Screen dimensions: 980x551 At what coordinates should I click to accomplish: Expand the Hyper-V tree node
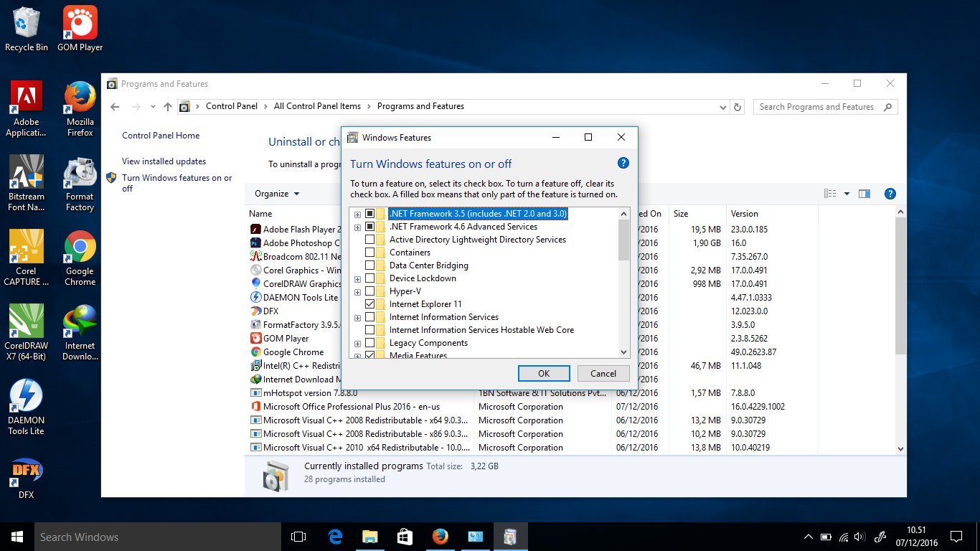point(358,291)
